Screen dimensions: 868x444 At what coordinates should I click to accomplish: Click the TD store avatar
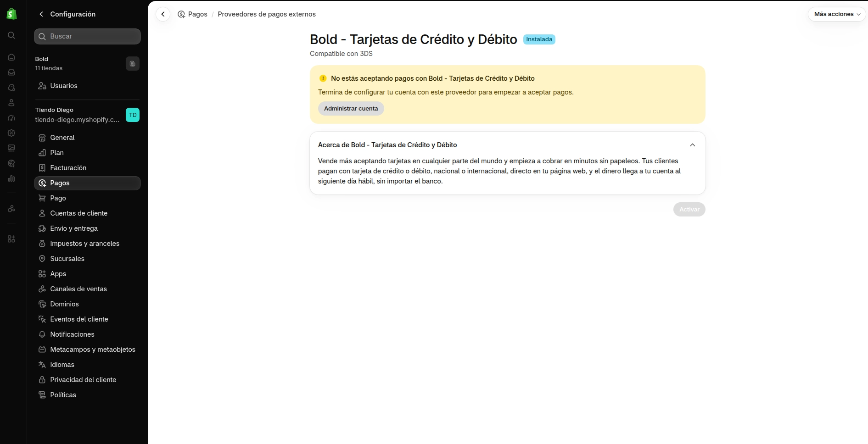[x=133, y=115]
